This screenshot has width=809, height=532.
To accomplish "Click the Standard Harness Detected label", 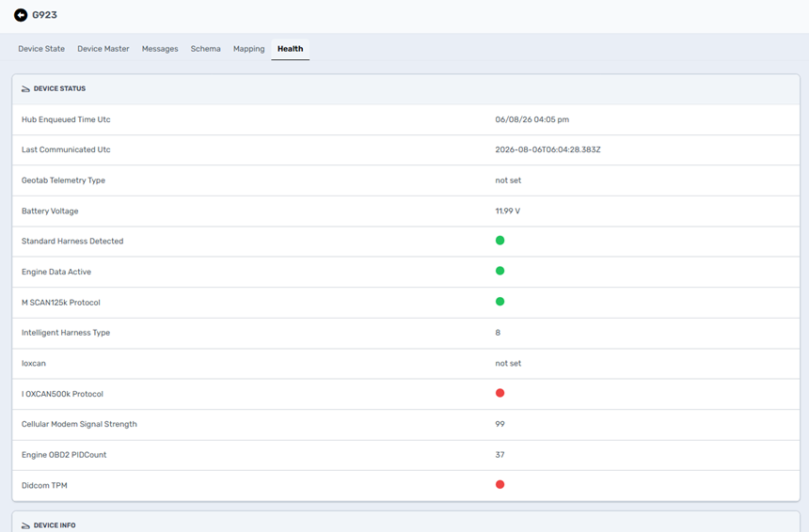I will (72, 242).
